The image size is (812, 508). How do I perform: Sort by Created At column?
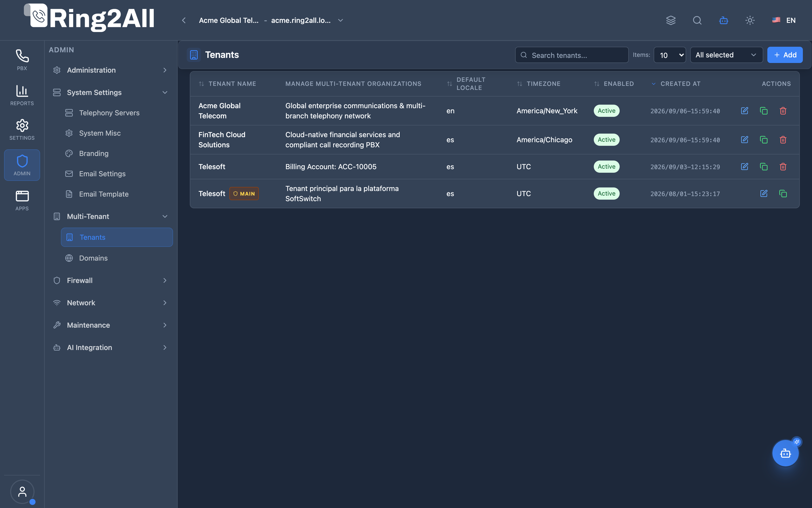pyautogui.click(x=676, y=84)
